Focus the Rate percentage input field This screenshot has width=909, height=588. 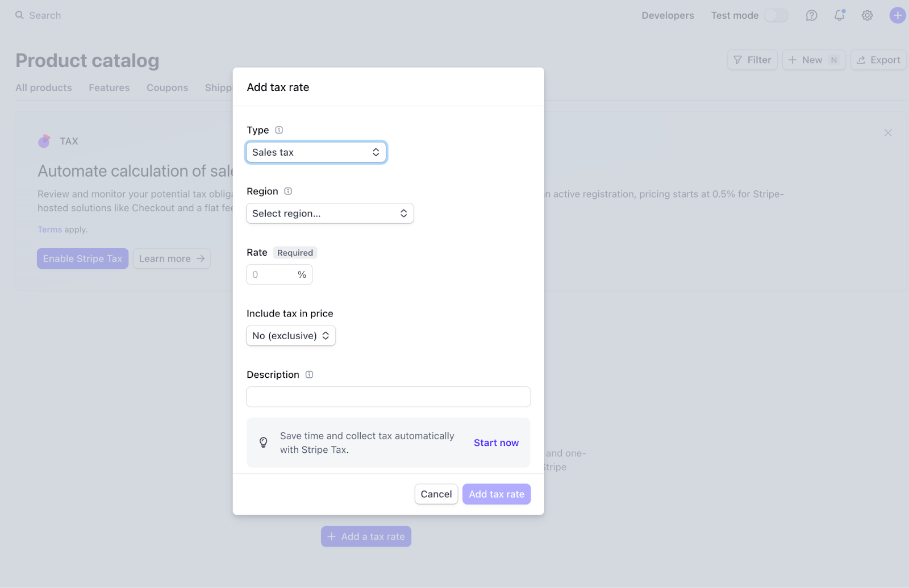coord(279,275)
